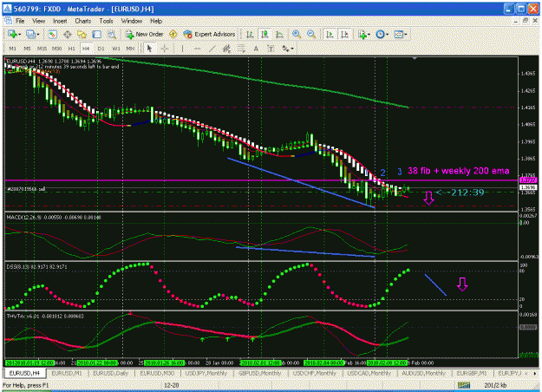
Task: Switch to candlestick chart display icon
Action: coord(264,34)
